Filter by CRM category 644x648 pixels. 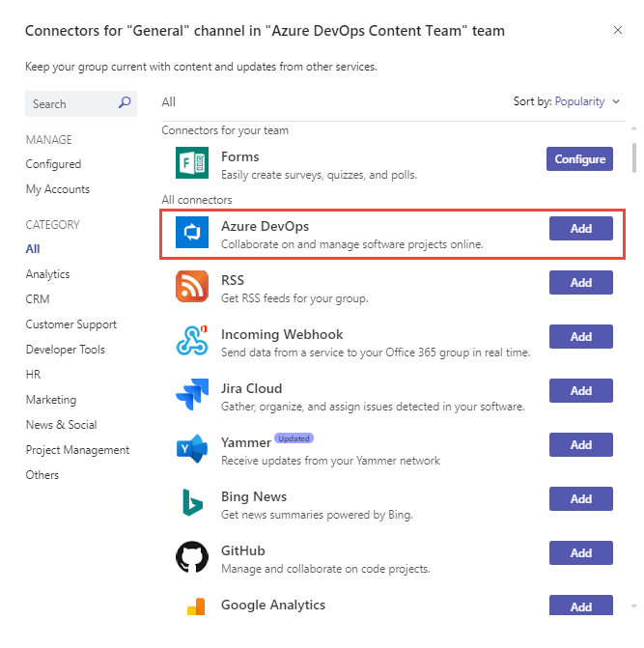(38, 299)
